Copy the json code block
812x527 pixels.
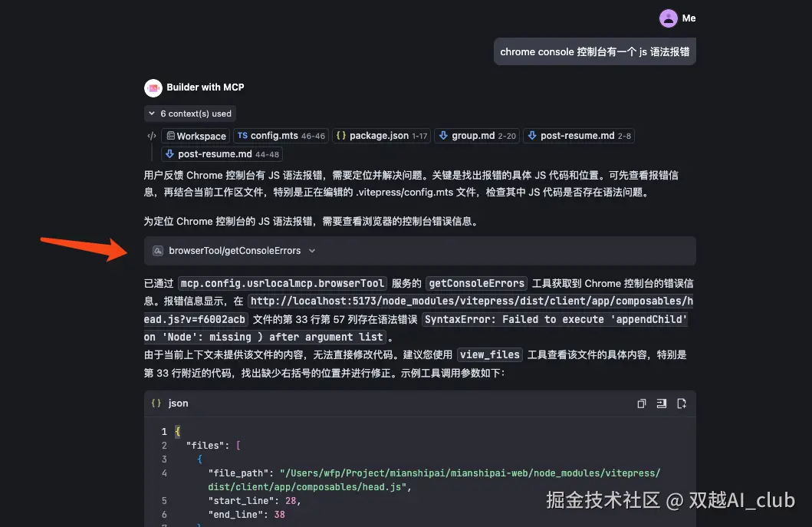pyautogui.click(x=641, y=403)
